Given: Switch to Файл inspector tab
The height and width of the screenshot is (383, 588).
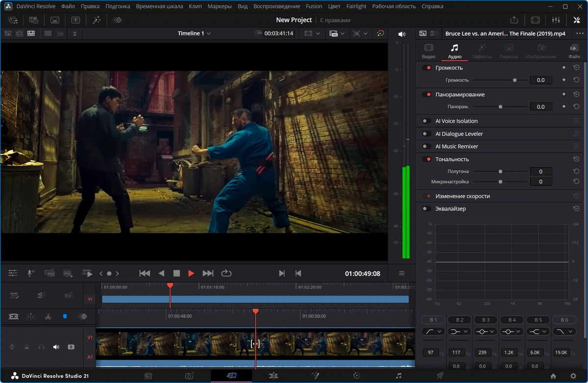Looking at the screenshot, I should [x=574, y=51].
